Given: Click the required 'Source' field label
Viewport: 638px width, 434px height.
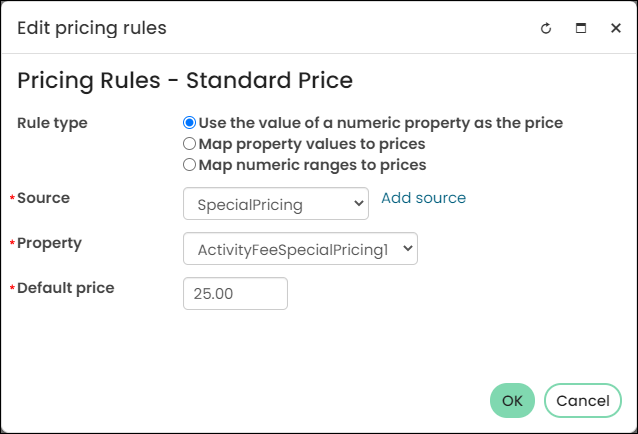Looking at the screenshot, I should click(x=44, y=198).
